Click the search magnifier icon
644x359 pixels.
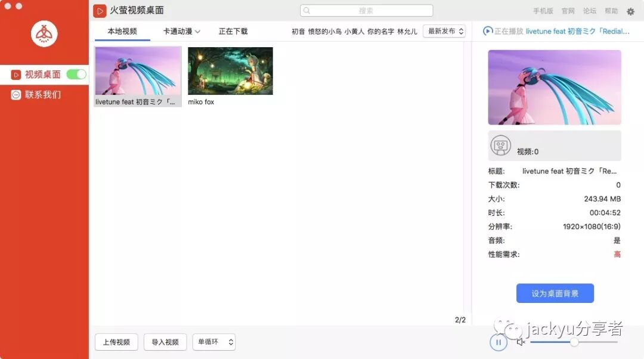coord(307,11)
